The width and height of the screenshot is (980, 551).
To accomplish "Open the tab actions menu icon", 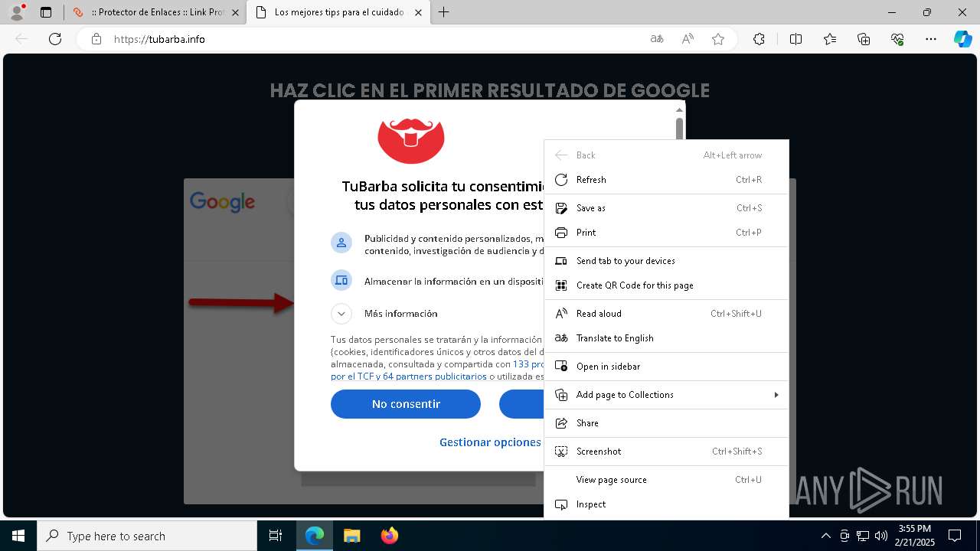I will coord(46,12).
